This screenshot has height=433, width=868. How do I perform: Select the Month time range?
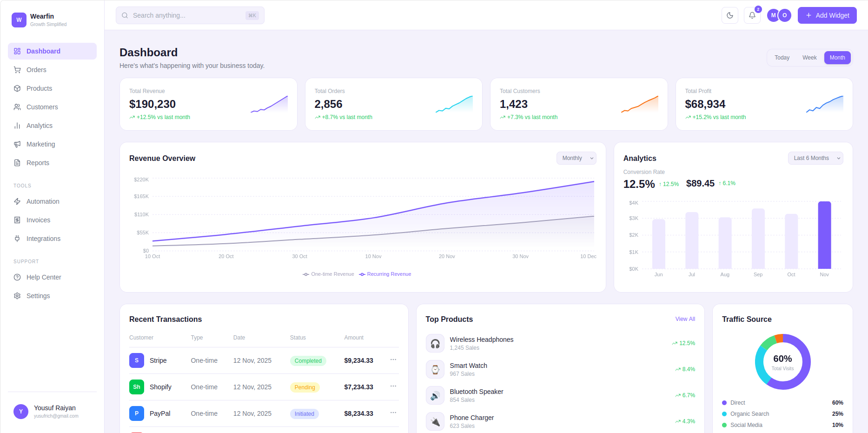[837, 58]
